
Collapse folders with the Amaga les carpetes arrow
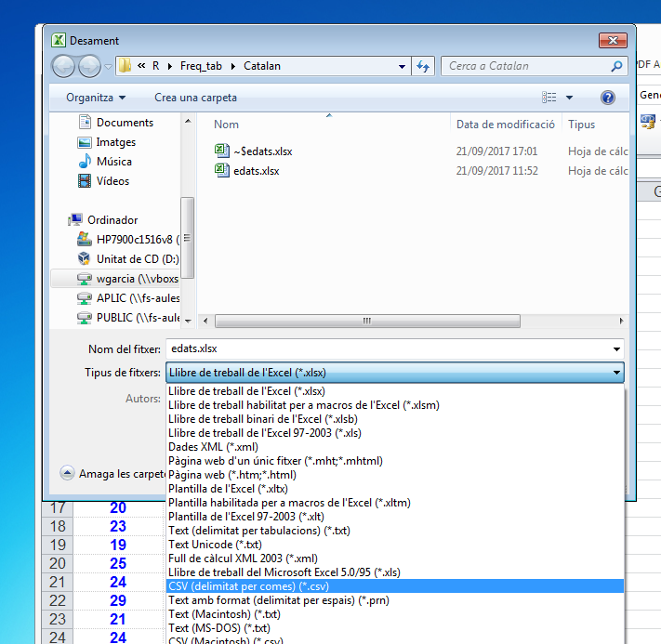68,473
